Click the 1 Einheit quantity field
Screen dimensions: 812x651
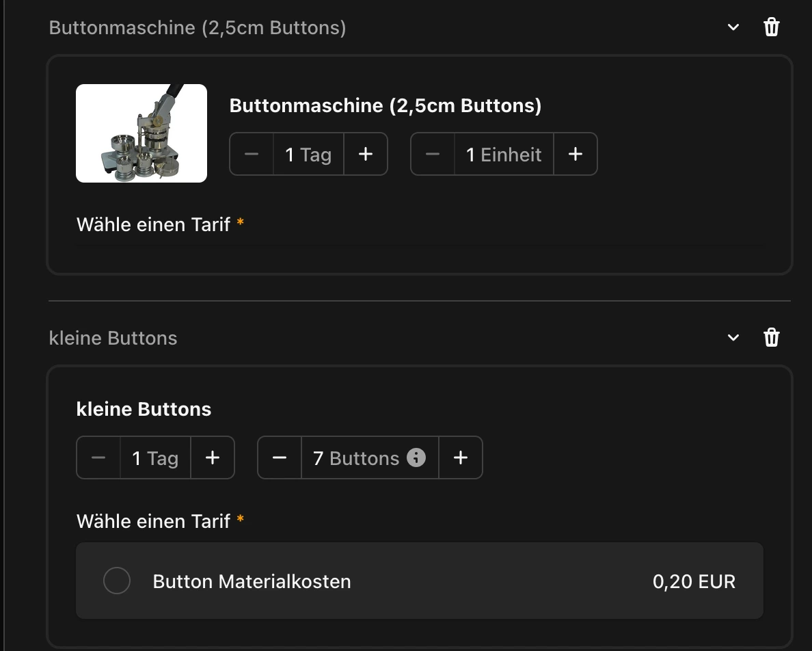click(504, 154)
